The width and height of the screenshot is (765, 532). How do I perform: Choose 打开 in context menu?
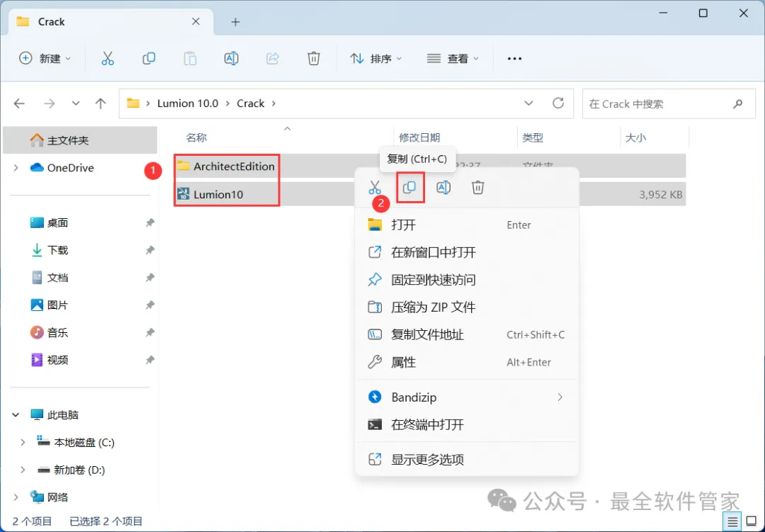[x=466, y=225]
